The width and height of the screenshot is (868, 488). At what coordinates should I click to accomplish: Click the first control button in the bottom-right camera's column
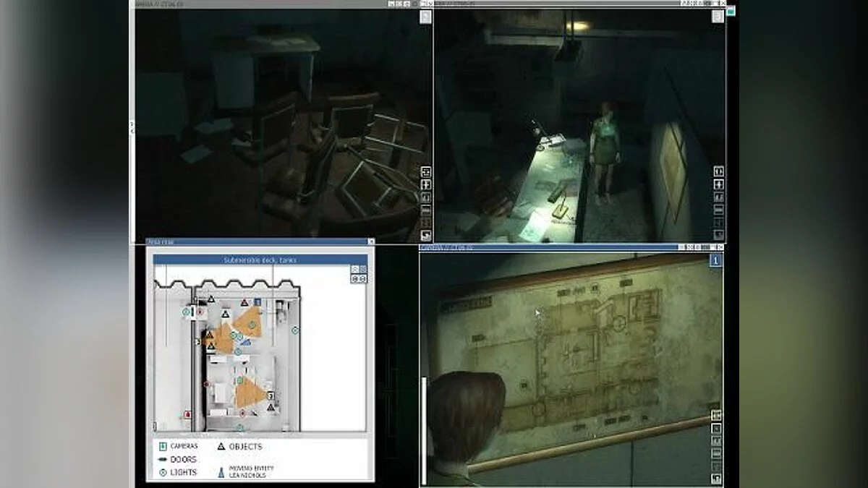click(716, 415)
